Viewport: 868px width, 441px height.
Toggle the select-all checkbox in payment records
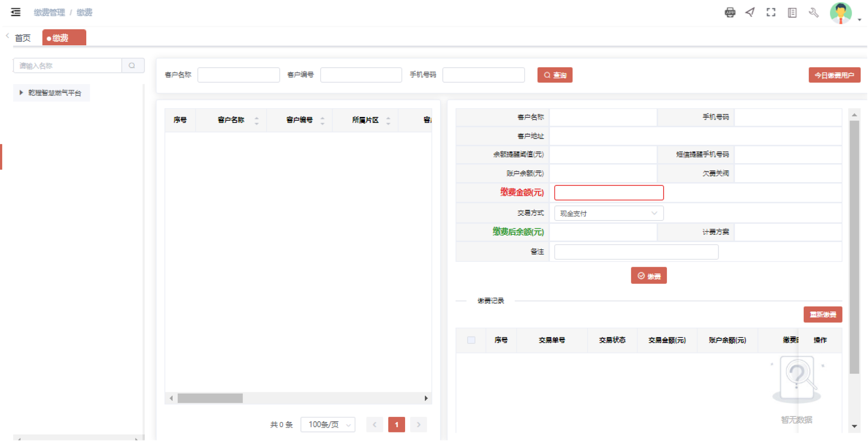pyautogui.click(x=471, y=340)
